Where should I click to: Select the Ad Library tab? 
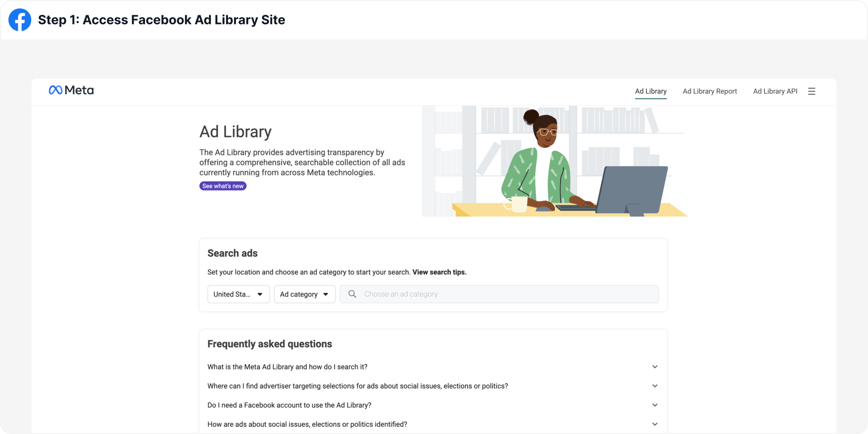651,91
